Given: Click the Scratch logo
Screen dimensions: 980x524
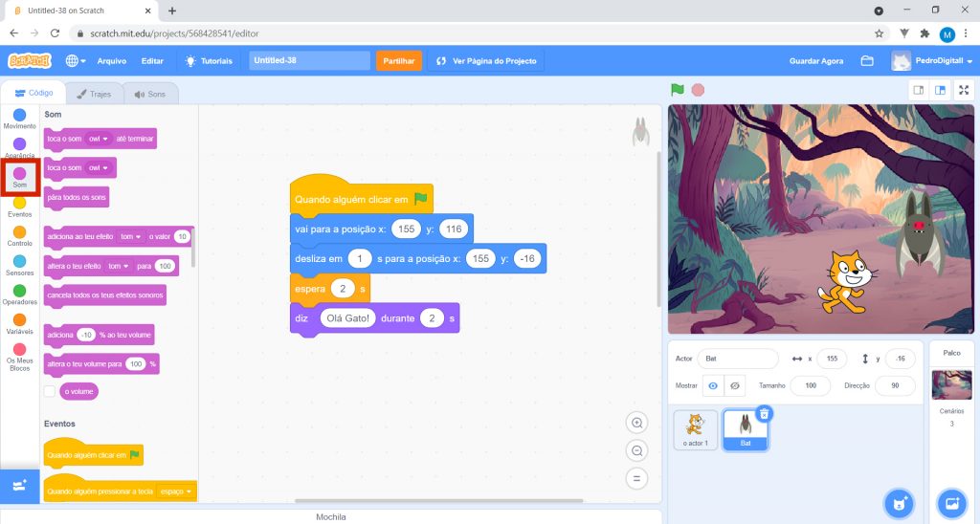Looking at the screenshot, I should (x=30, y=60).
